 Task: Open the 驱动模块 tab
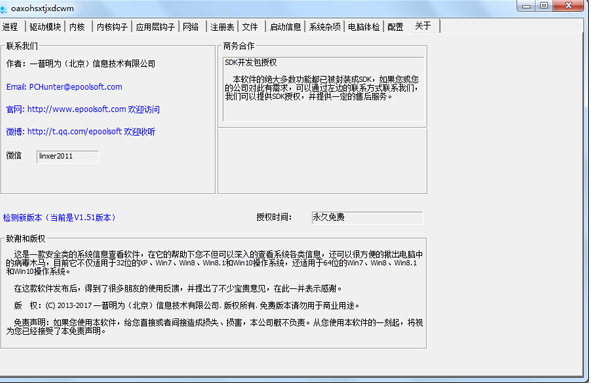click(45, 27)
